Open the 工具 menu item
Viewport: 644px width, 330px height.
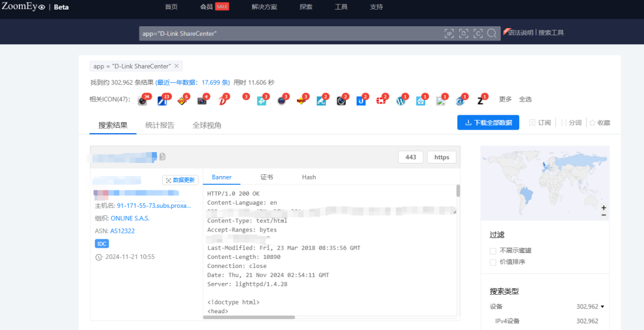point(341,7)
